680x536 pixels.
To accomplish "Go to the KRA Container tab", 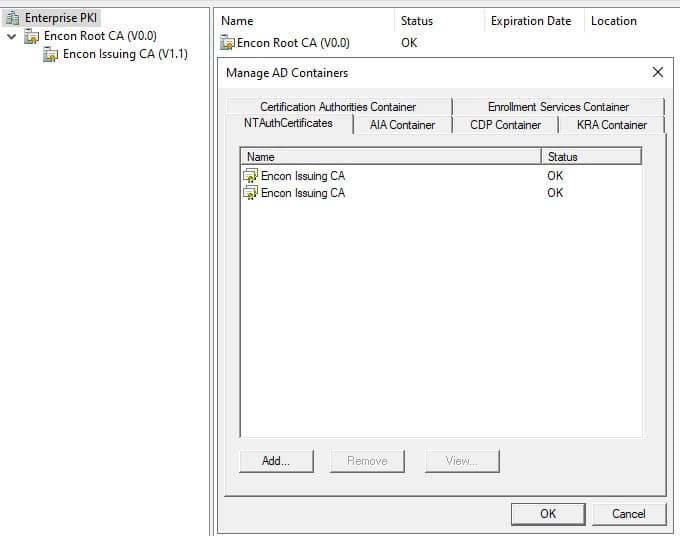I will [611, 125].
